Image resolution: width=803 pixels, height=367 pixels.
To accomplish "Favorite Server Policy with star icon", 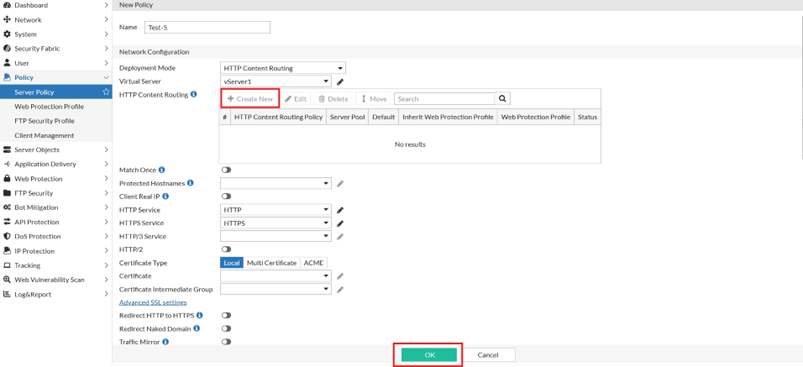I will point(106,92).
